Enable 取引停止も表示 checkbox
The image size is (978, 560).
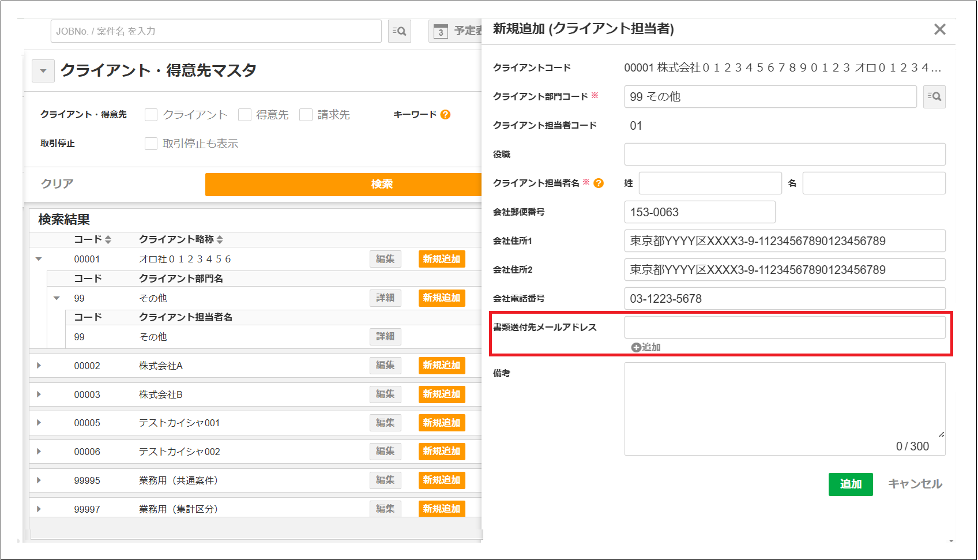pos(151,144)
